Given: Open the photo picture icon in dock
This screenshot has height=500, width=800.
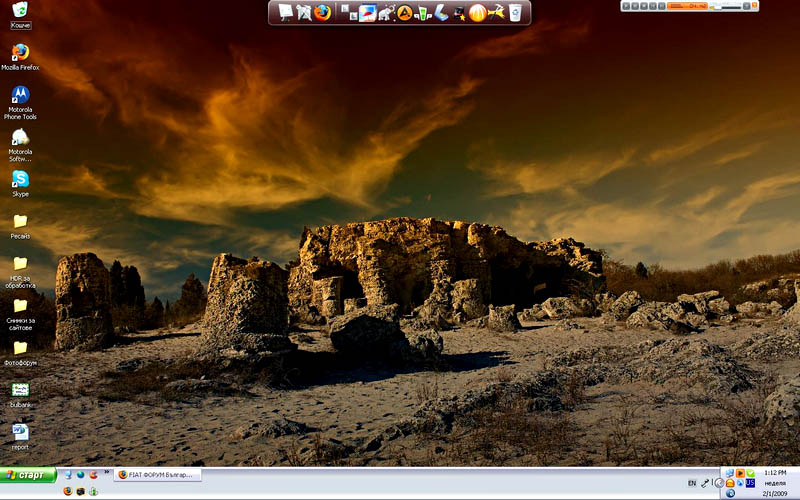Looking at the screenshot, I should pyautogui.click(x=367, y=13).
